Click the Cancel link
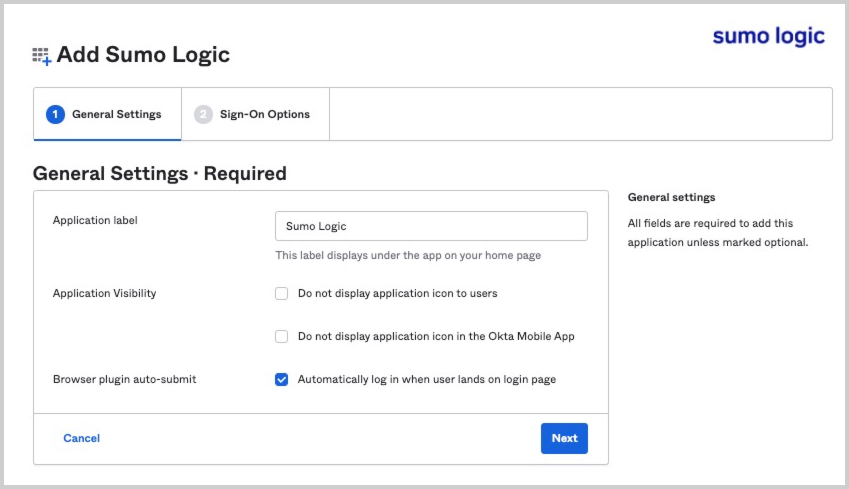 (x=81, y=438)
